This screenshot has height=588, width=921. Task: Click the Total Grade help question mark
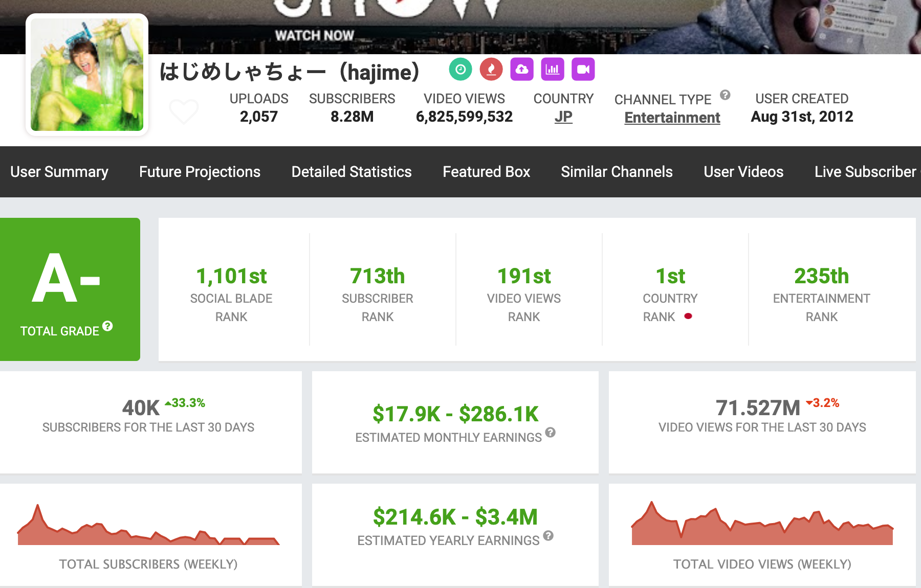click(x=107, y=326)
